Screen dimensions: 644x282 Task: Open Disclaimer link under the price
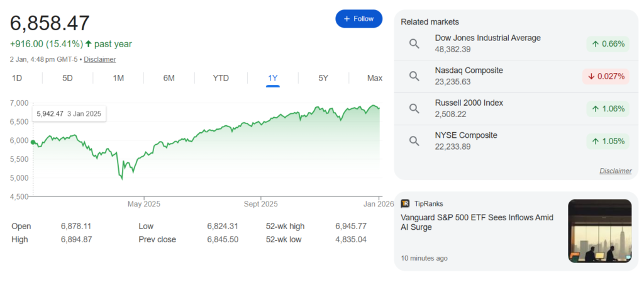click(x=99, y=59)
